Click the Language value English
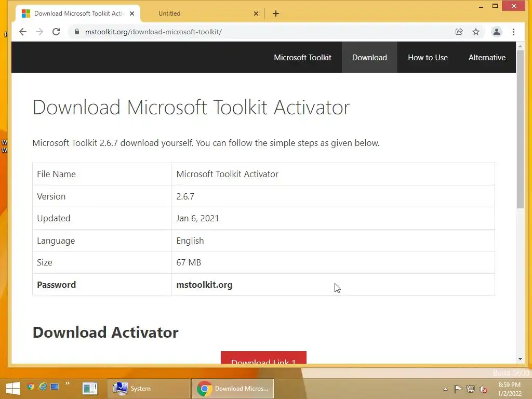This screenshot has width=532, height=399. (190, 241)
